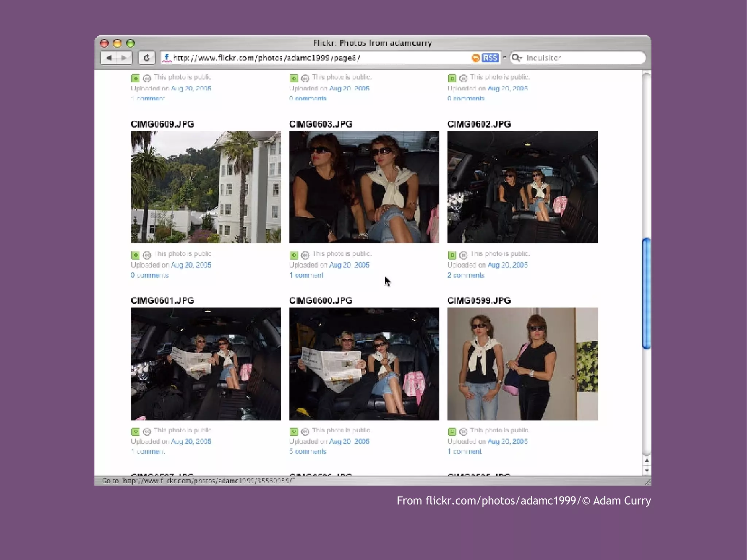Click 'Aug 20, 2005' date under CIMG0609.JPG
The width and height of the screenshot is (747, 560).
[191, 265]
